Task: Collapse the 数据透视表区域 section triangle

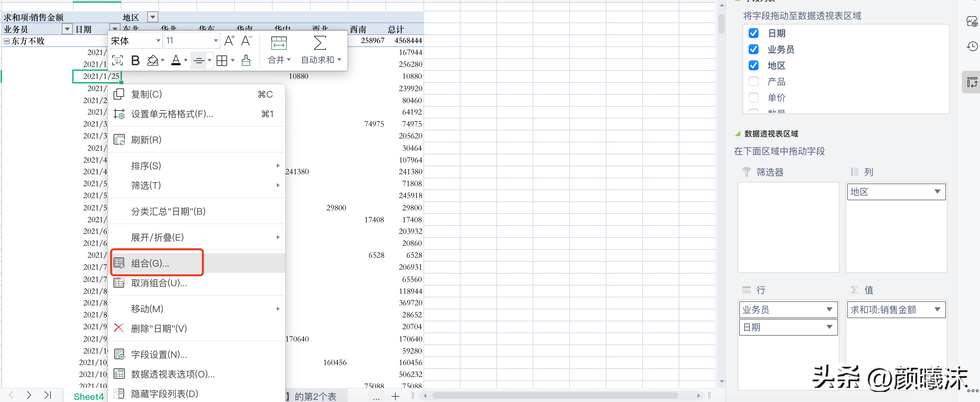Action: 738,134
